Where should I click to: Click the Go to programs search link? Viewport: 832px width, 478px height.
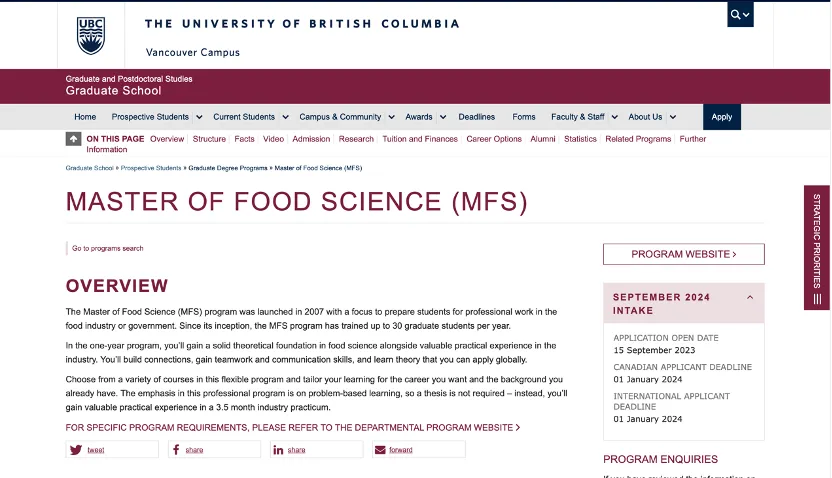pos(107,248)
